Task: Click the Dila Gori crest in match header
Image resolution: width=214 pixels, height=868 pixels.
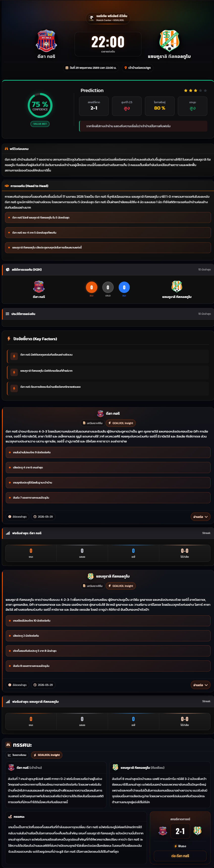Action: [46, 40]
